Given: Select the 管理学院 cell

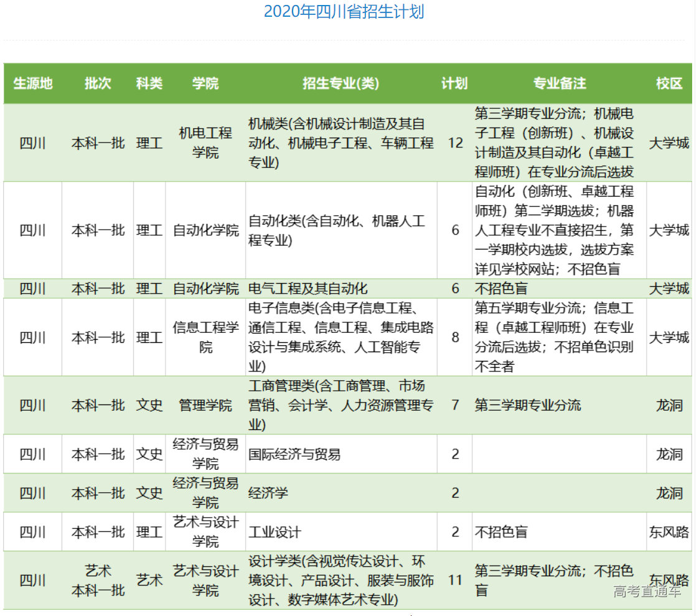Looking at the screenshot, I should click(205, 406).
